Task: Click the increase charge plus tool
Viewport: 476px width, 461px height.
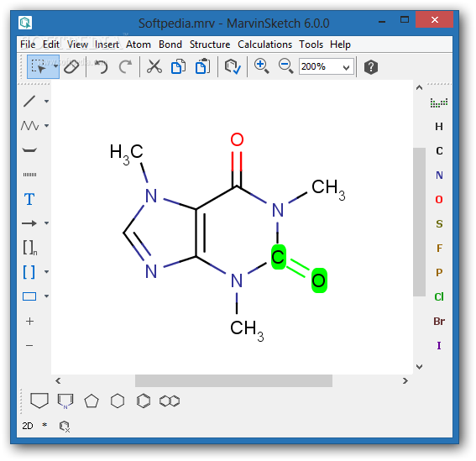Action: 29,321
